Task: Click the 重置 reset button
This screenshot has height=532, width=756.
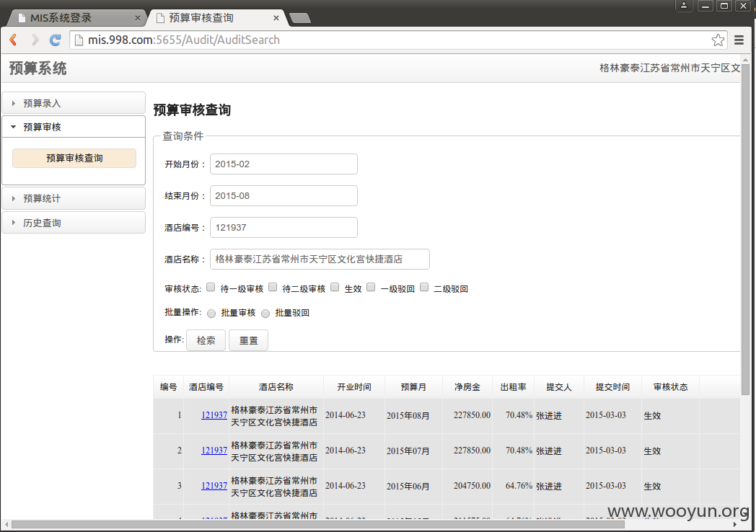Action: 248,340
